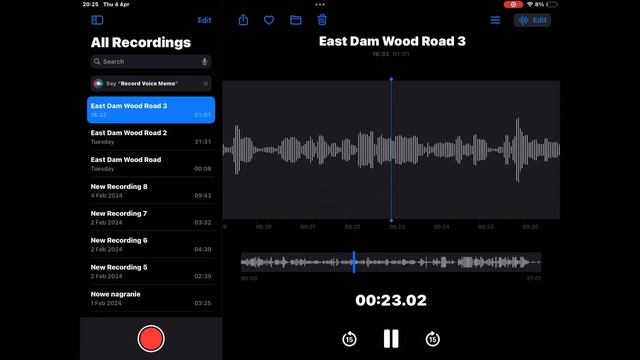The image size is (640, 360).
Task: Move recording to folder icon
Action: click(x=296, y=20)
